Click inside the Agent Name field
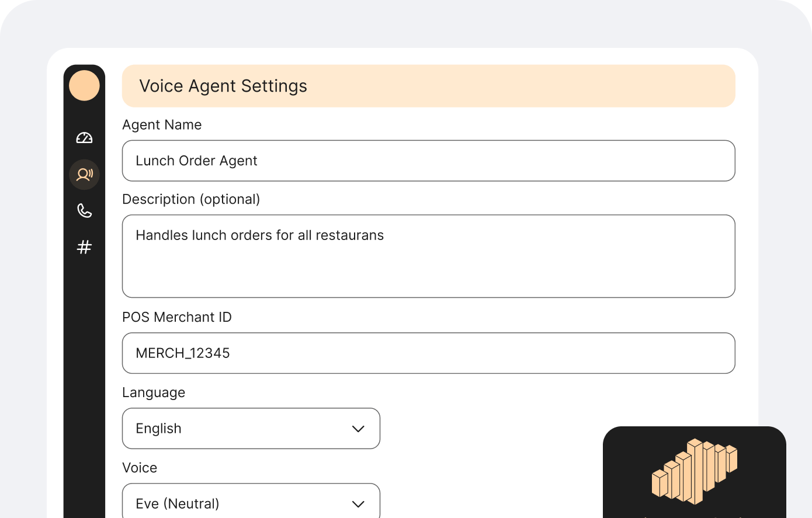 coord(429,161)
